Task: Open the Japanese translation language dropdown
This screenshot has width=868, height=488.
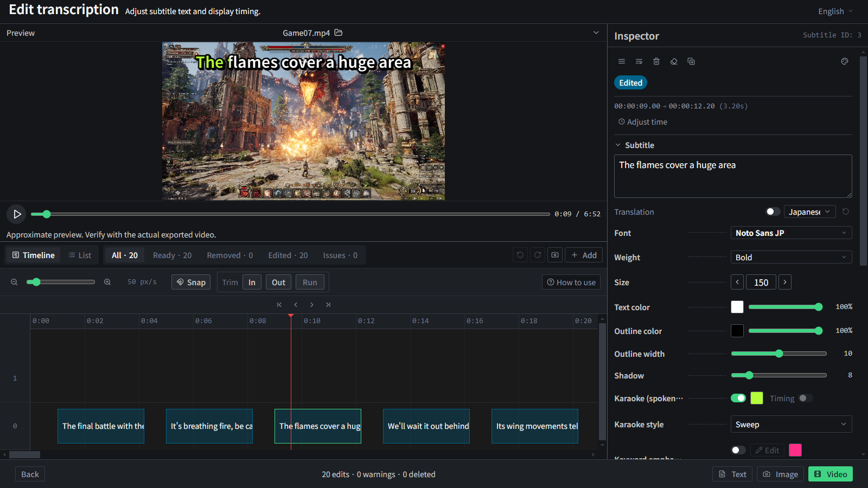Action: (x=809, y=211)
